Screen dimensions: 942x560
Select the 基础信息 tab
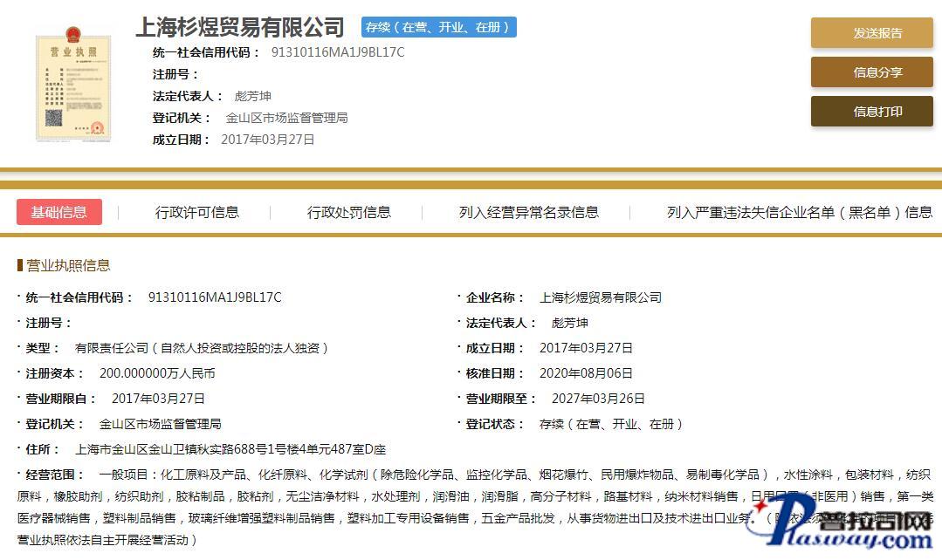point(59,212)
